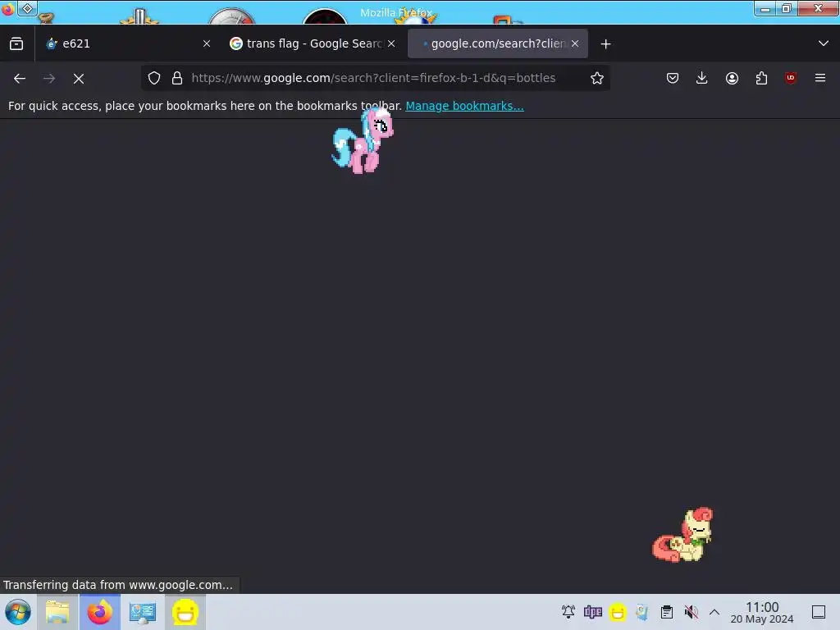The image size is (840, 630).
Task: Expand the hidden tray icons arrow
Action: pyautogui.click(x=714, y=612)
